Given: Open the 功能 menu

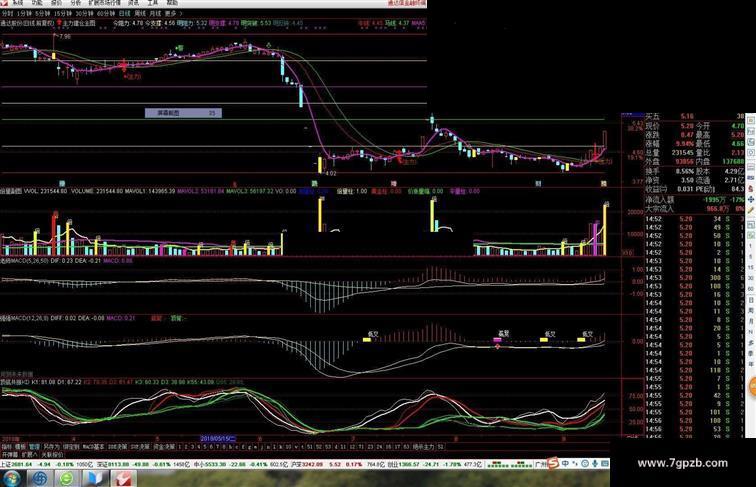Looking at the screenshot, I should pyautogui.click(x=37, y=3).
